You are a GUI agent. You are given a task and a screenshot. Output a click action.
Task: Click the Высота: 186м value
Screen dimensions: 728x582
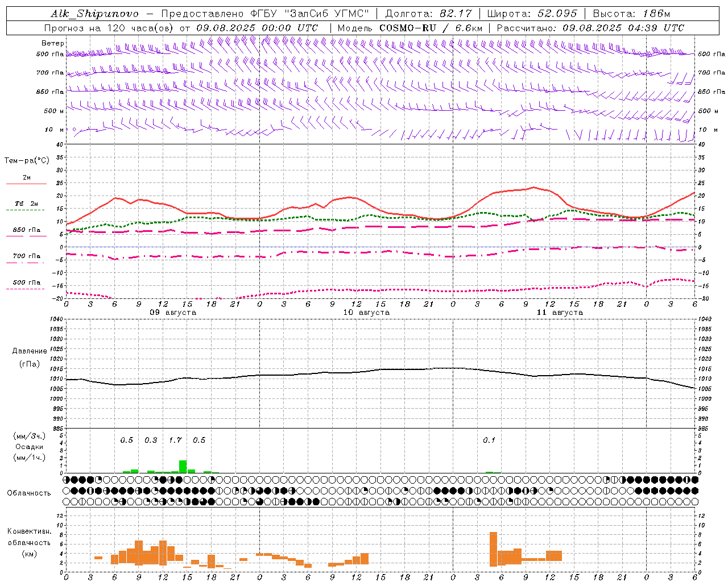(631, 14)
